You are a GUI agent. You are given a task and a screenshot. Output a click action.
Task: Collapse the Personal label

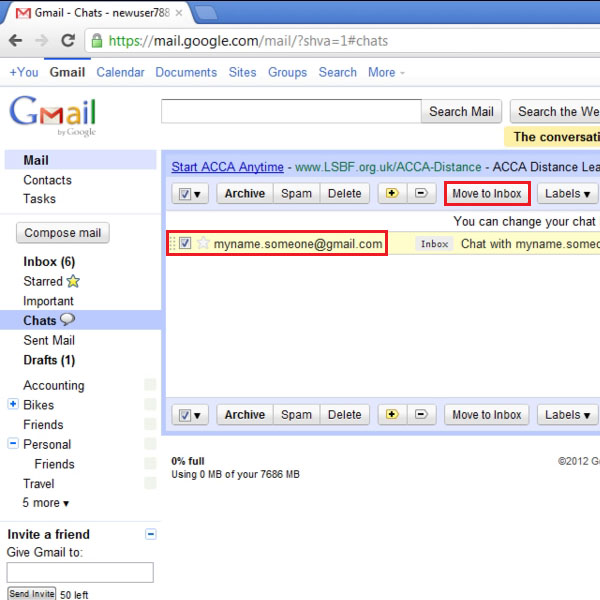[13, 443]
